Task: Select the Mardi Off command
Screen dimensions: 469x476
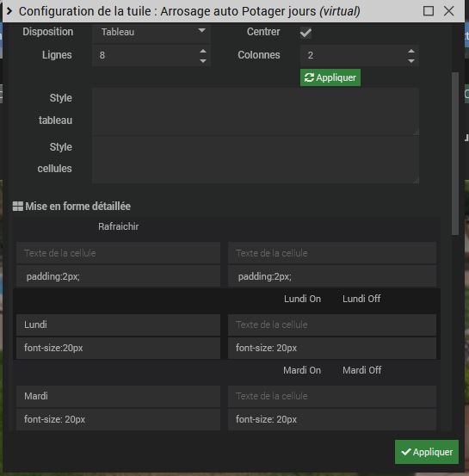Action: 361,370
